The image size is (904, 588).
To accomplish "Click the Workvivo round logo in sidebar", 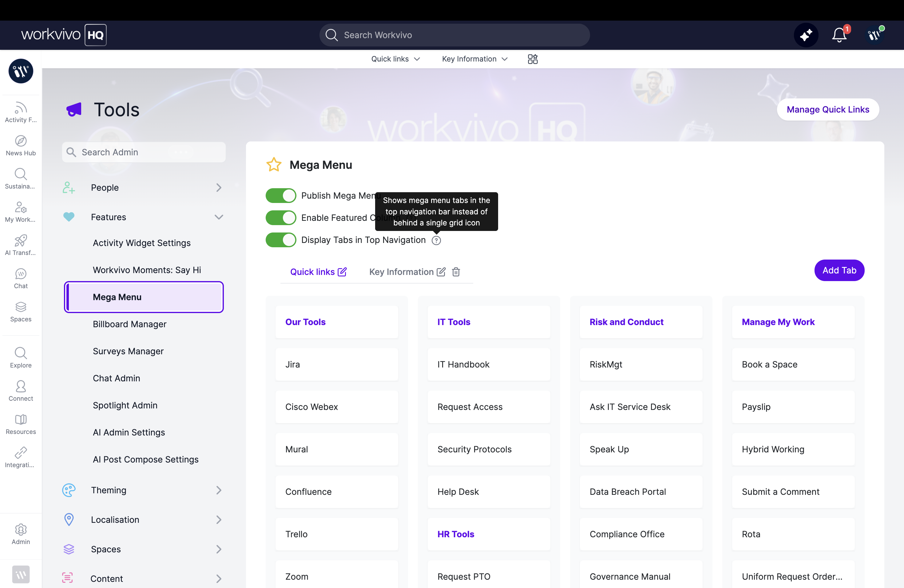I will [x=21, y=71].
